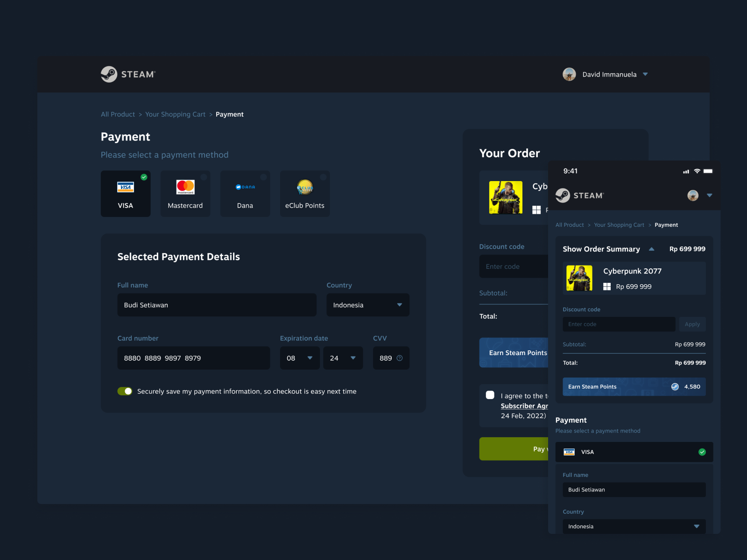Image resolution: width=747 pixels, height=560 pixels.
Task: Click the Apply discount code button
Action: pyautogui.click(x=692, y=324)
